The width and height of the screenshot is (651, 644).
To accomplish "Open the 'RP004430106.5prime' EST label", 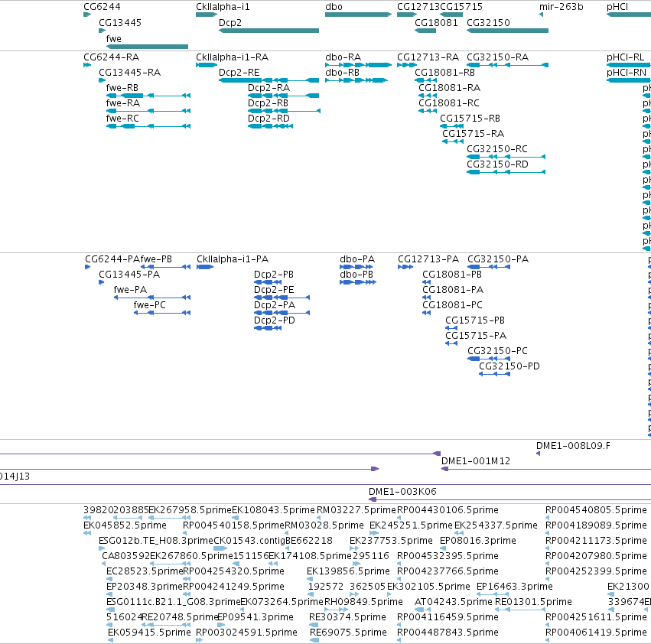I will [448, 510].
